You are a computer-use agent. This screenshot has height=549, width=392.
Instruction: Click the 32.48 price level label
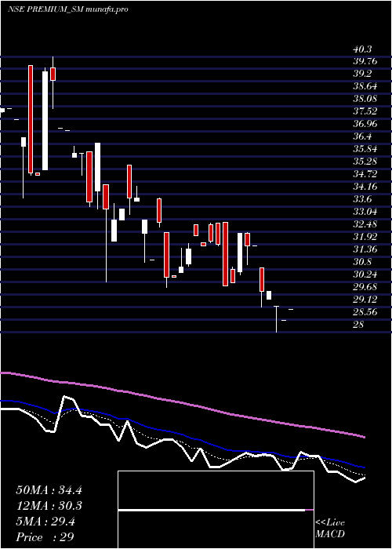(365, 224)
